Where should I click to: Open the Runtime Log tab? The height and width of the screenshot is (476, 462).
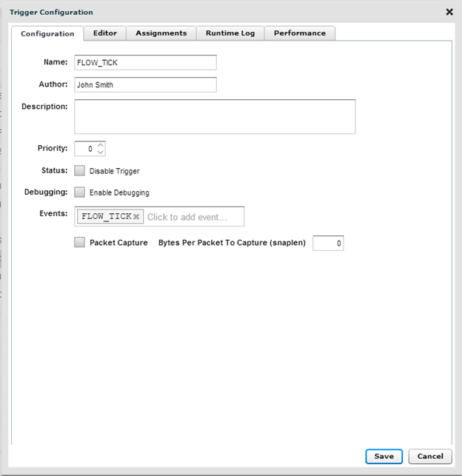click(230, 33)
